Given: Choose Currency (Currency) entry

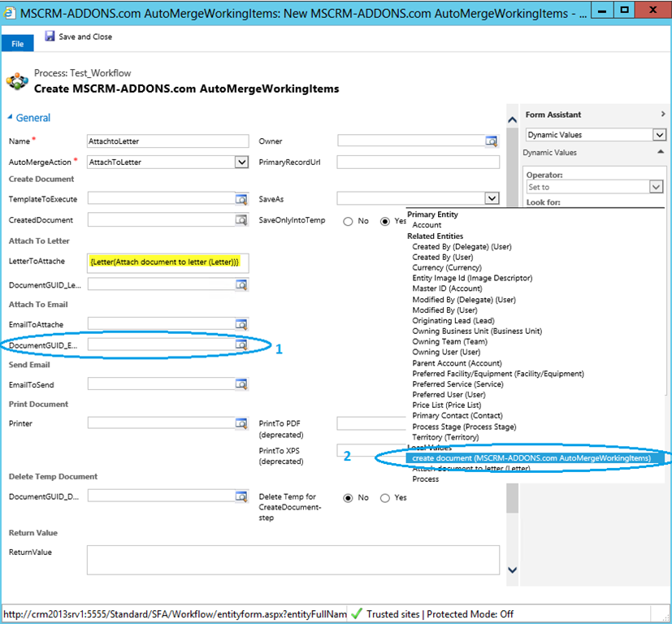Looking at the screenshot, I should (447, 267).
